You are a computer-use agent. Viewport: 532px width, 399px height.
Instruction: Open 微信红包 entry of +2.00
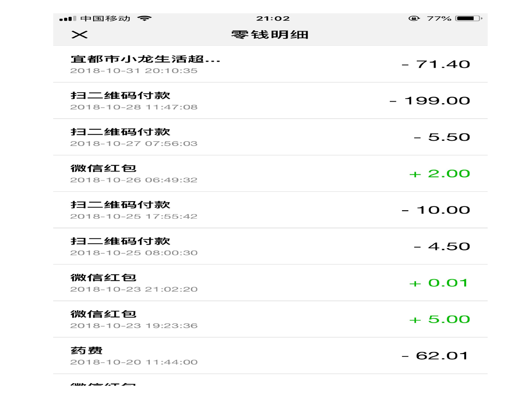click(270, 173)
